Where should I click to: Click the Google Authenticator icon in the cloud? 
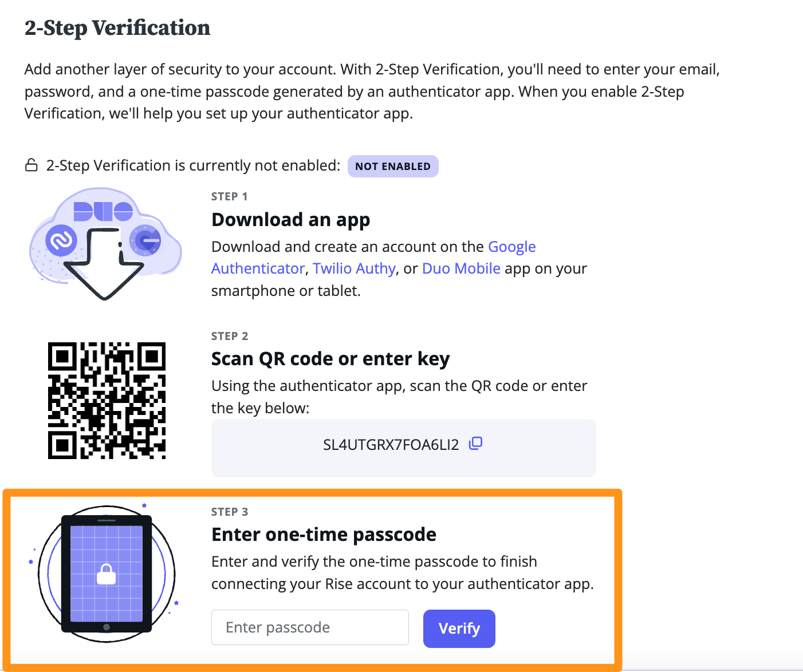click(145, 240)
